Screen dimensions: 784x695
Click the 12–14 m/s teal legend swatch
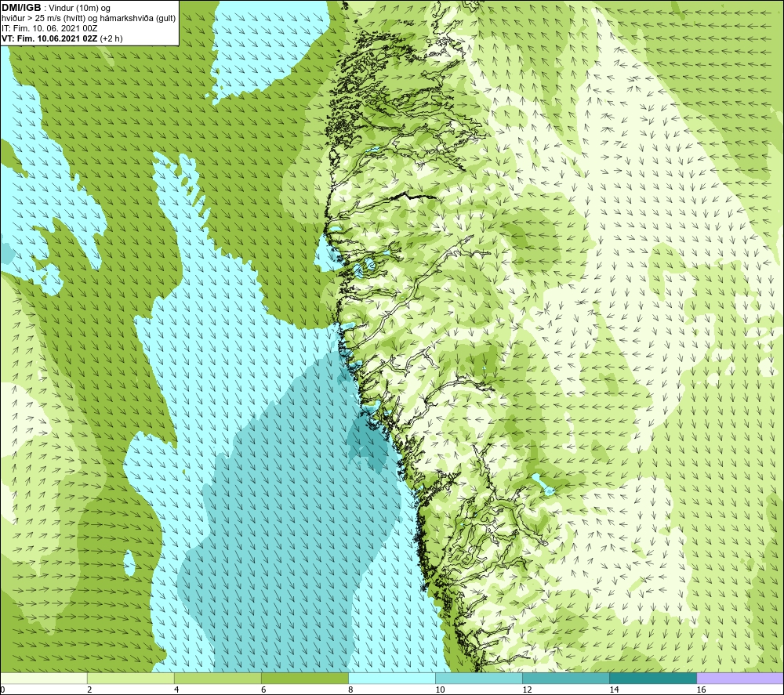coord(566,678)
